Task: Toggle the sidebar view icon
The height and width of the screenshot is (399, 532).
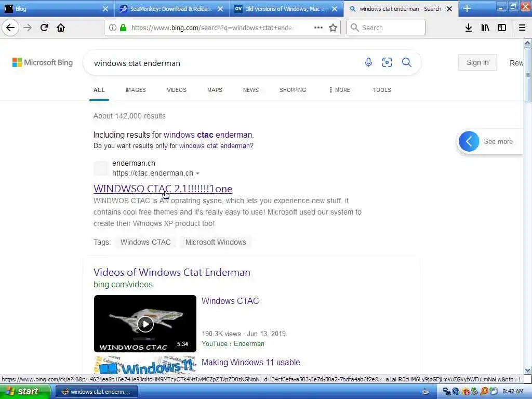Action: pos(502,28)
